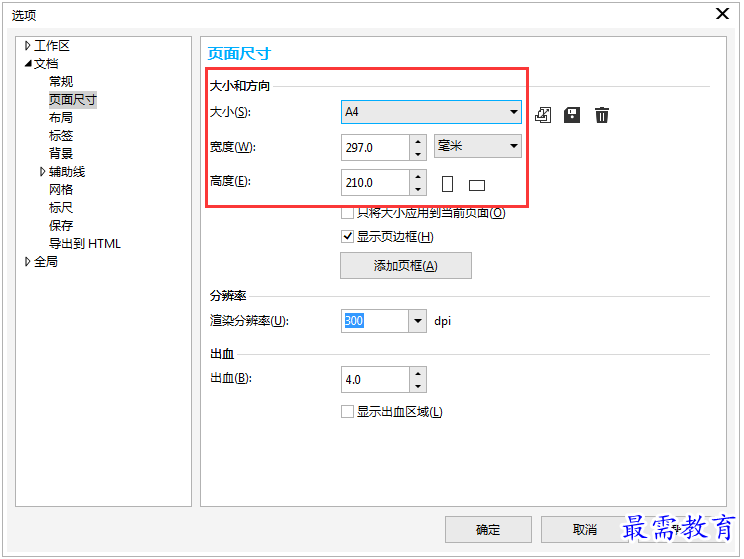
Task: Select 页面尺寸 in the tree
Action: [x=73, y=100]
